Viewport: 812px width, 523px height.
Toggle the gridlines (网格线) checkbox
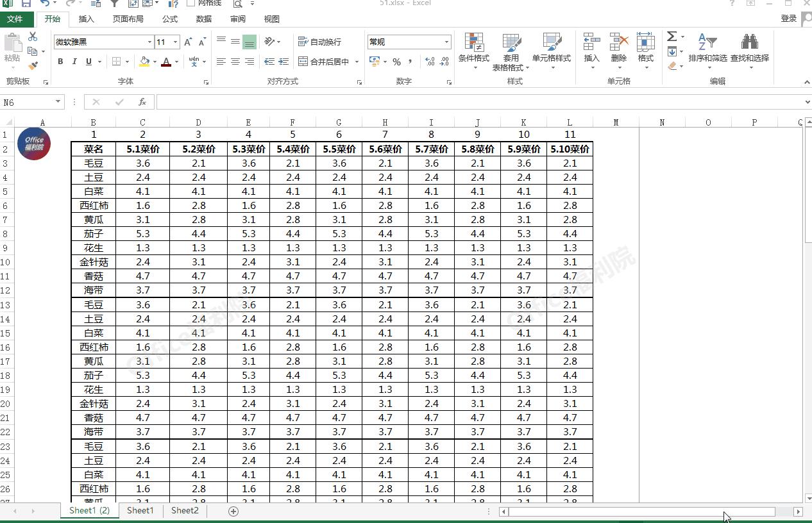[x=190, y=3]
